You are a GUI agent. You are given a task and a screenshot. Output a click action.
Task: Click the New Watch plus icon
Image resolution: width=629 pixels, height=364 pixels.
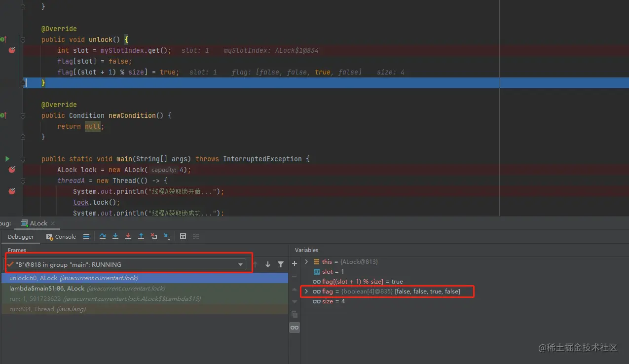tap(295, 264)
